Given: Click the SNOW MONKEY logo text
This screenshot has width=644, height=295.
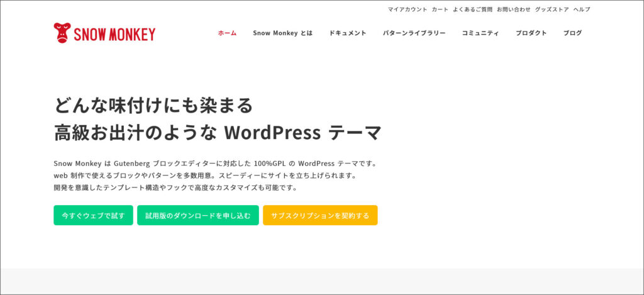Looking at the screenshot, I should click(114, 35).
